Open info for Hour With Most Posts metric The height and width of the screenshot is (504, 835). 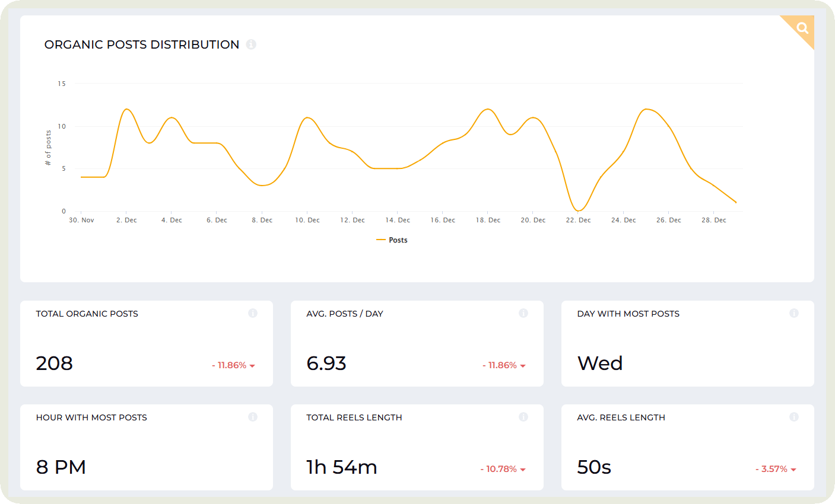tap(253, 417)
